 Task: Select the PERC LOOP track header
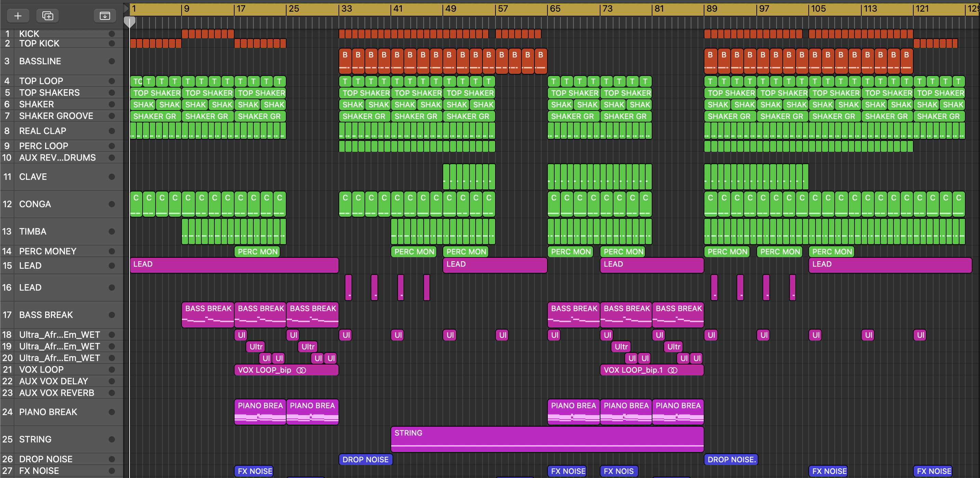coord(62,146)
